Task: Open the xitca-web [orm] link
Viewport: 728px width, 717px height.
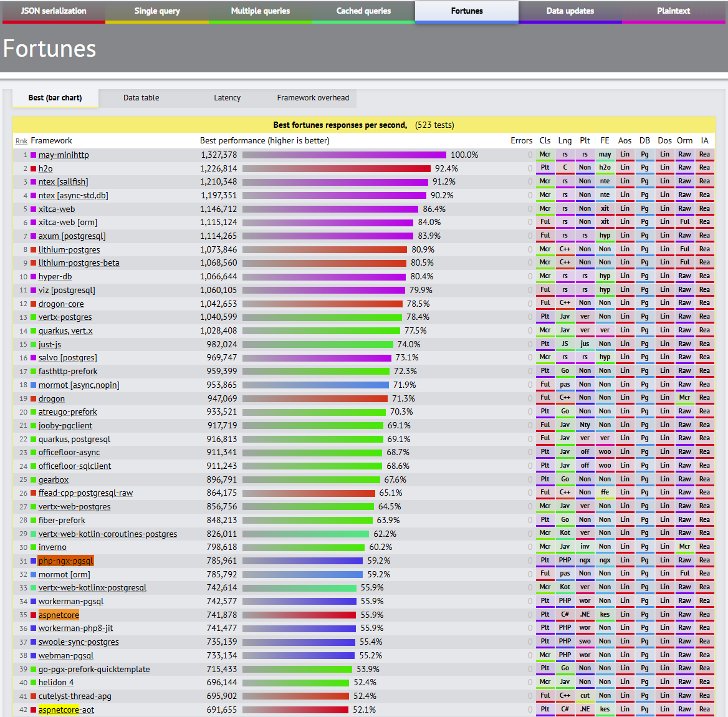Action: tap(68, 223)
